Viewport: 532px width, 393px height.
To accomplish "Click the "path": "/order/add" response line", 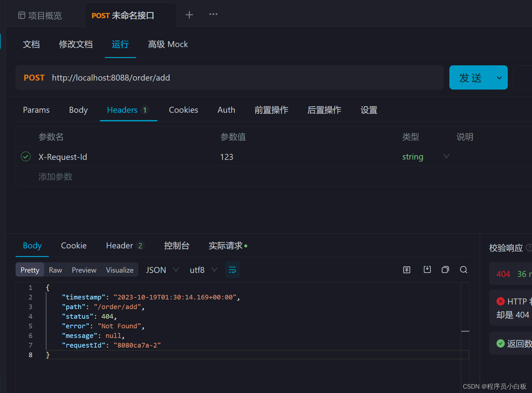I will coord(103,307).
